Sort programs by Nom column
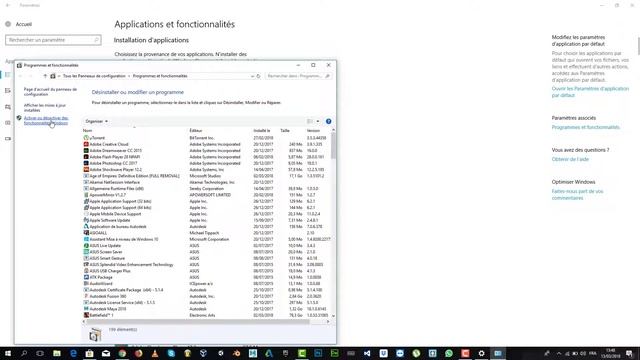 [87, 131]
